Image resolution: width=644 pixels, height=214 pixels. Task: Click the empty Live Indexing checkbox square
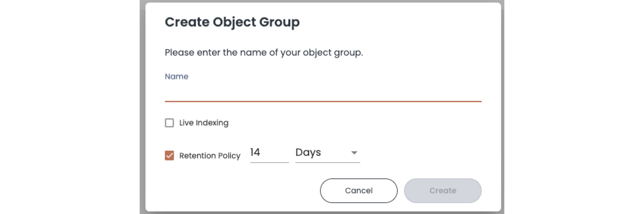(x=169, y=123)
